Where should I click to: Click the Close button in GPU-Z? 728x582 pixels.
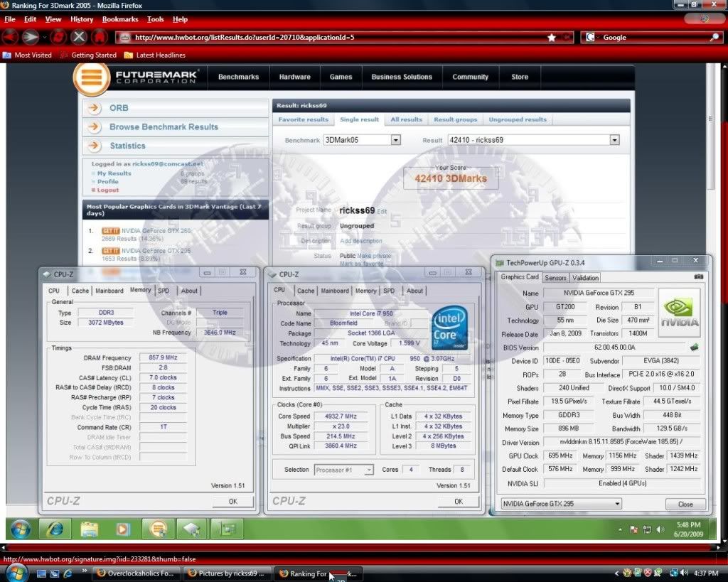685,504
